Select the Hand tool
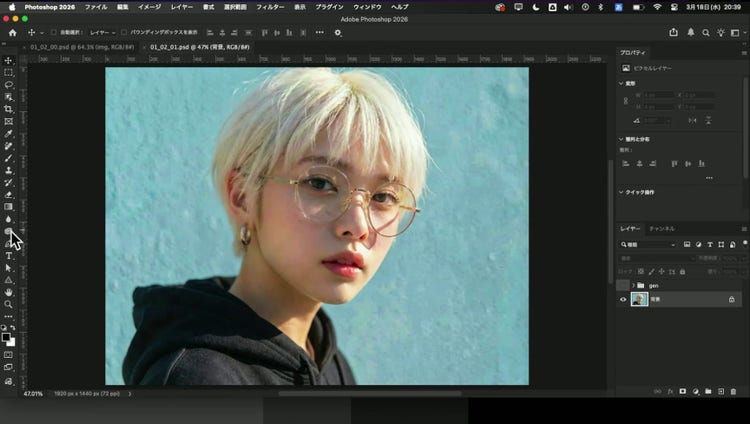Viewport: 750px width, 424px height. tap(9, 292)
